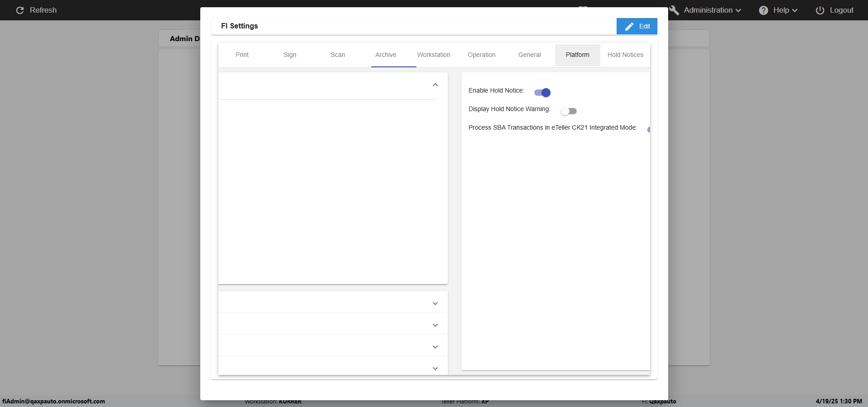
Task: Collapse the expanded top panel chevron
Action: (x=435, y=85)
